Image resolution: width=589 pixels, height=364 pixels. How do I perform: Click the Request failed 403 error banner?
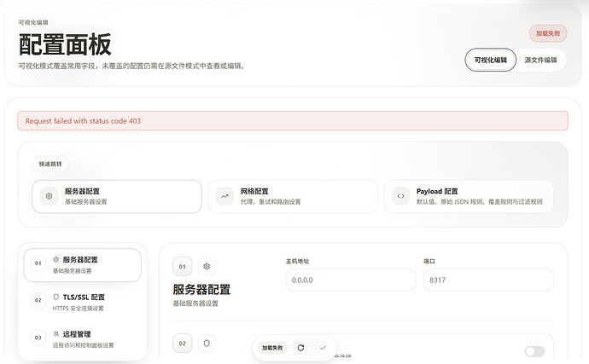pos(293,121)
